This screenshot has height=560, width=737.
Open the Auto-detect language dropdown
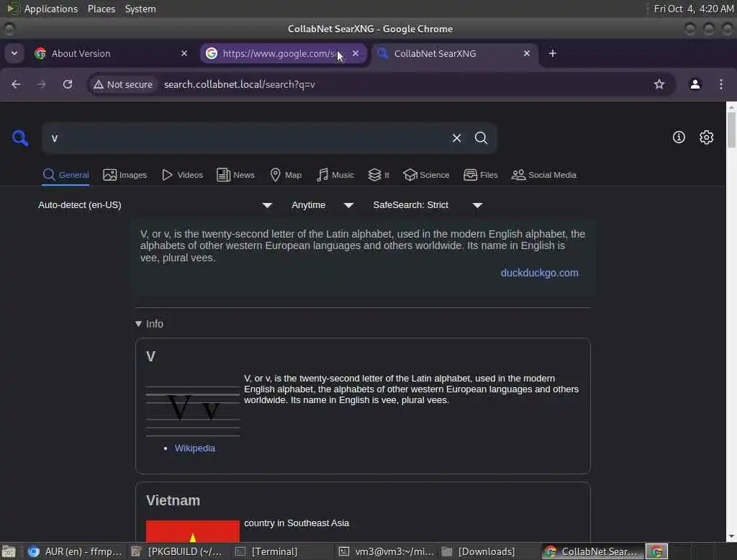click(x=155, y=205)
